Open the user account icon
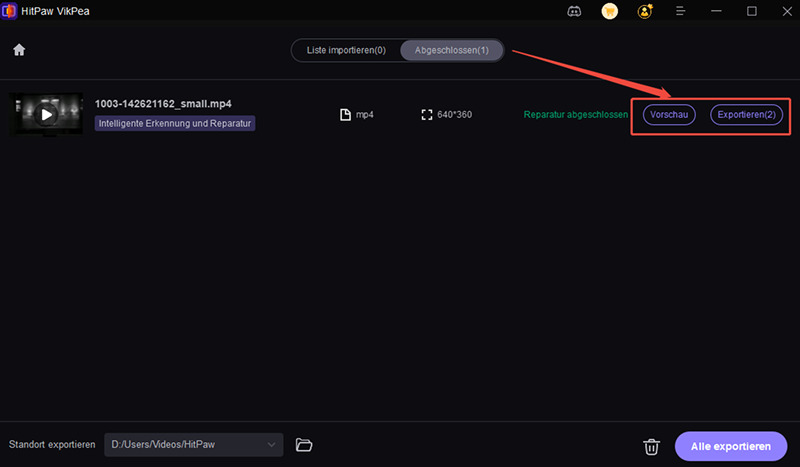 point(645,11)
